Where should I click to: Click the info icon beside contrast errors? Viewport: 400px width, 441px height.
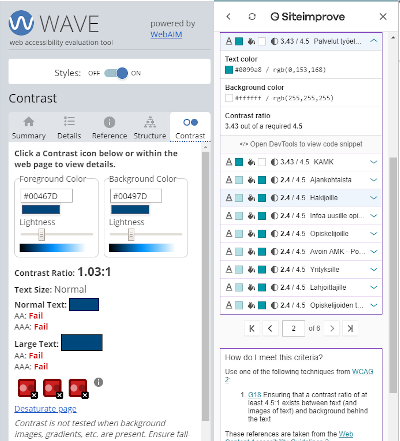98,382
